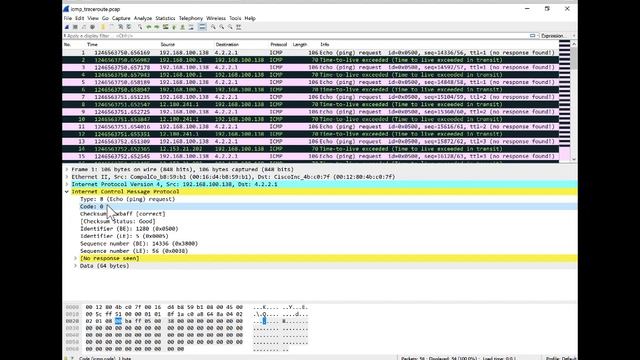Open the Go to specified packet icon
640x360 pixels.
[165, 27]
